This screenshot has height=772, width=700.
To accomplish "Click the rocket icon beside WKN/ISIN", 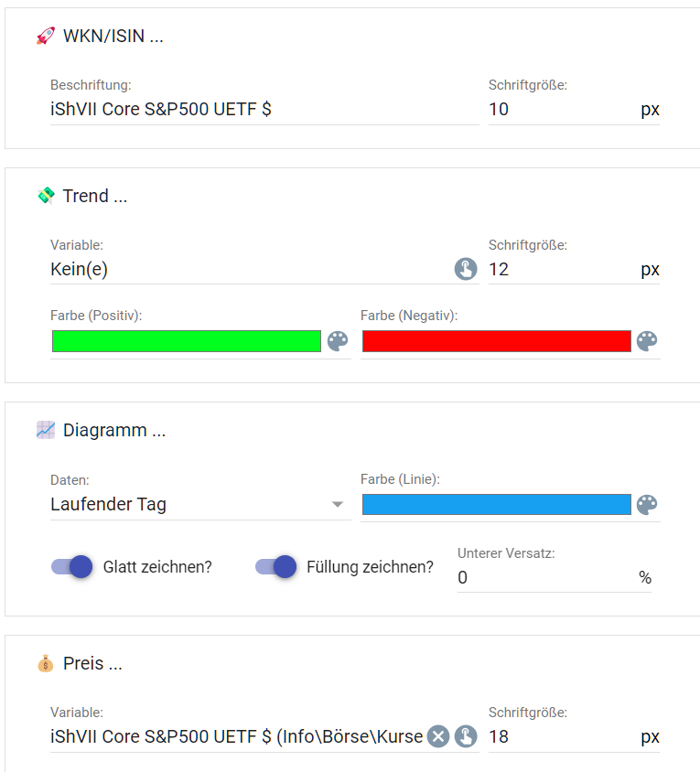I will coord(46,37).
